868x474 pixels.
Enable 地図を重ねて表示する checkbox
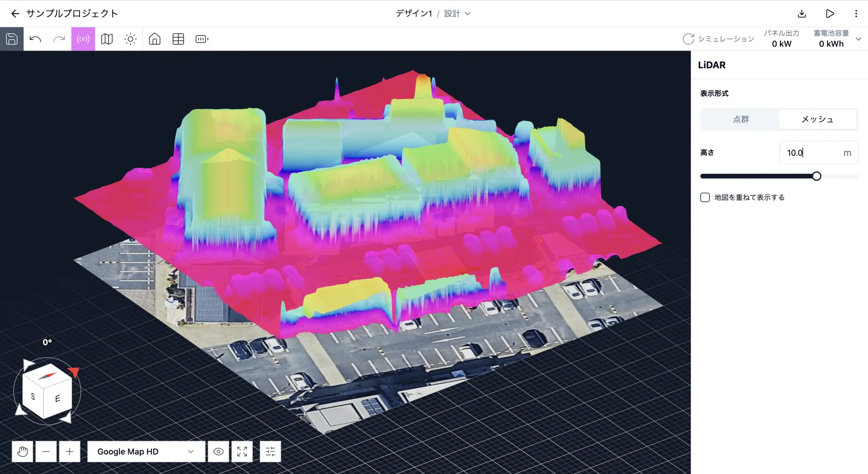pyautogui.click(x=705, y=198)
